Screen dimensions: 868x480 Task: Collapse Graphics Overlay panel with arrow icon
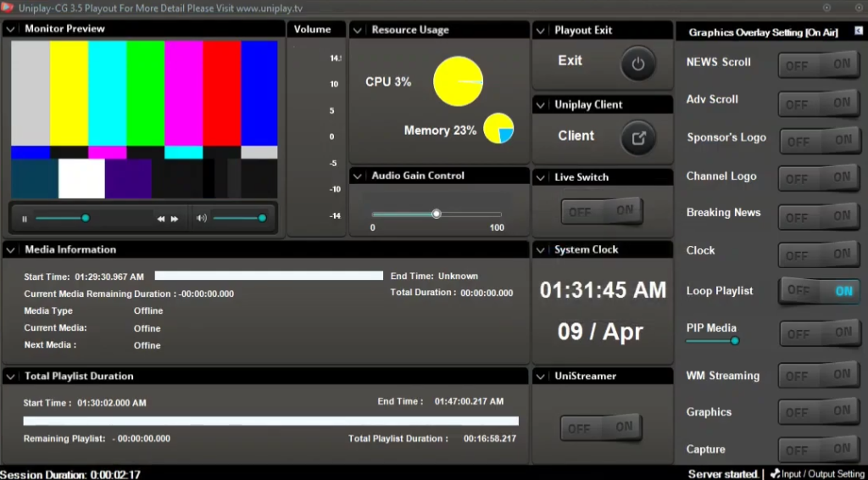[858, 31]
